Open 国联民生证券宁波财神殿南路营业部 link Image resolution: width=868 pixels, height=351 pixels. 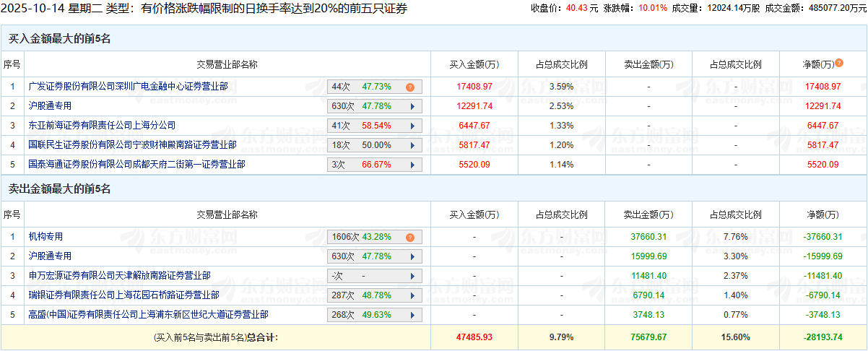pyautogui.click(x=132, y=145)
